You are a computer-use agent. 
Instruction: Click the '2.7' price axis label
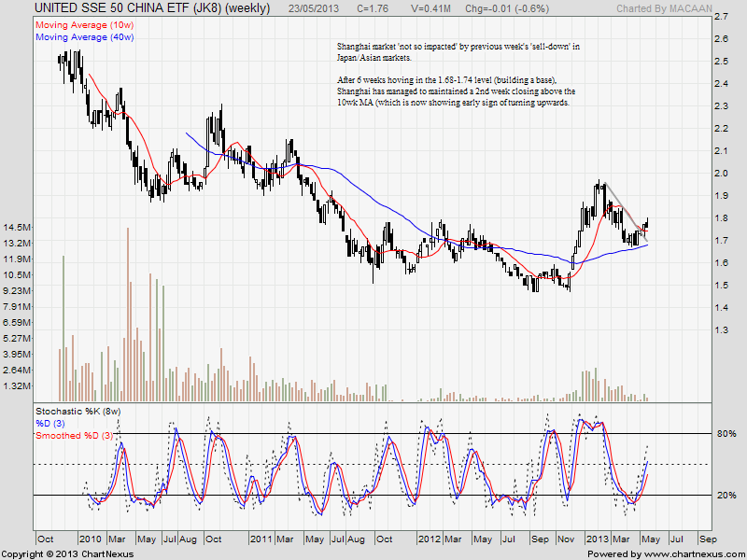point(721,17)
